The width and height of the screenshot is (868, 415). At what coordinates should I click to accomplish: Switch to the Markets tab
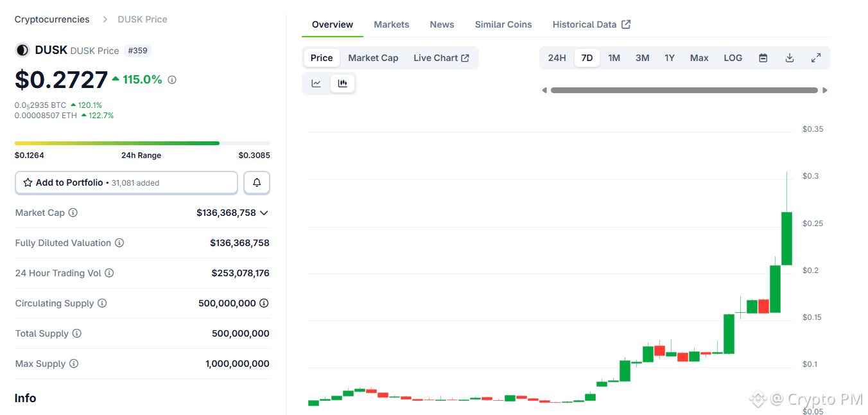pos(391,24)
